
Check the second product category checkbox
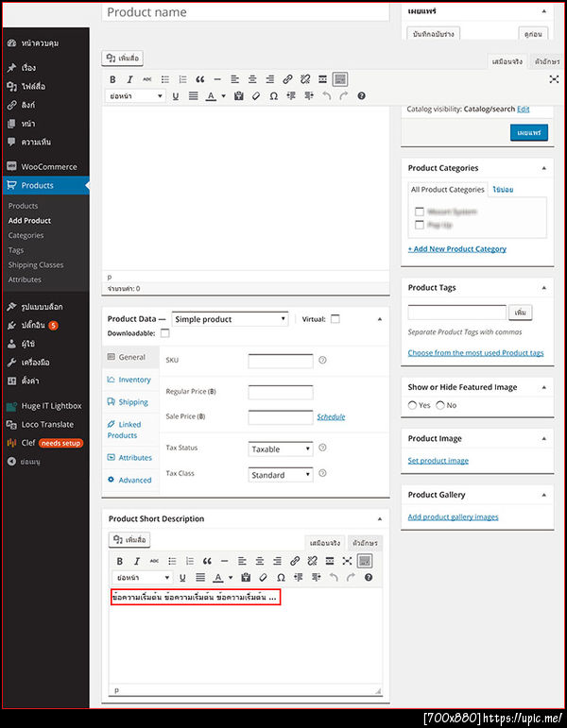(420, 225)
